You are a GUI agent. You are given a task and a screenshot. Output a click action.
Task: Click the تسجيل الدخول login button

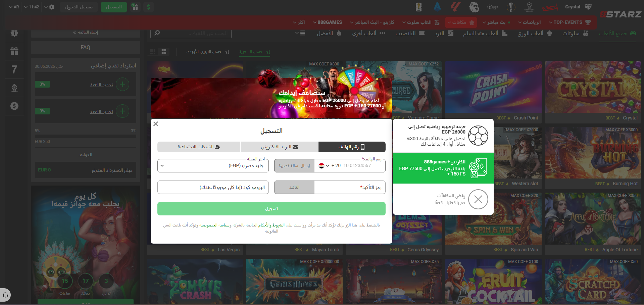(79, 7)
